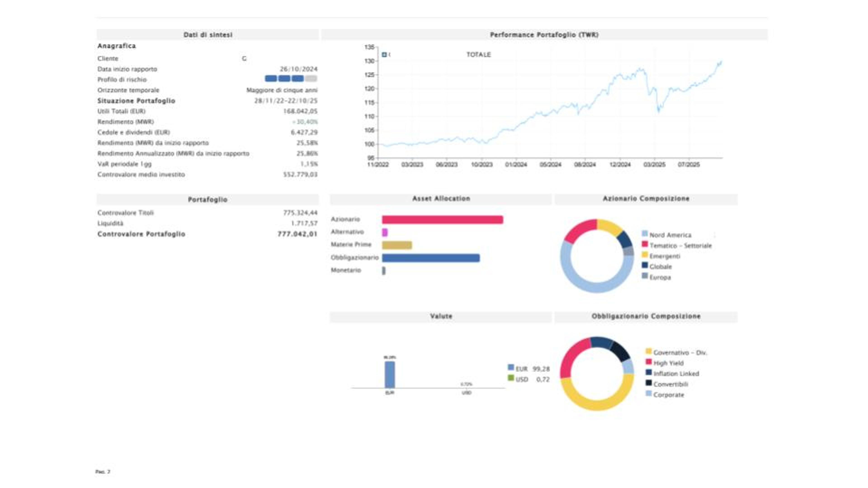Toggle the TOTALE series legend checkbox
The width and height of the screenshot is (868, 488).
click(x=384, y=54)
